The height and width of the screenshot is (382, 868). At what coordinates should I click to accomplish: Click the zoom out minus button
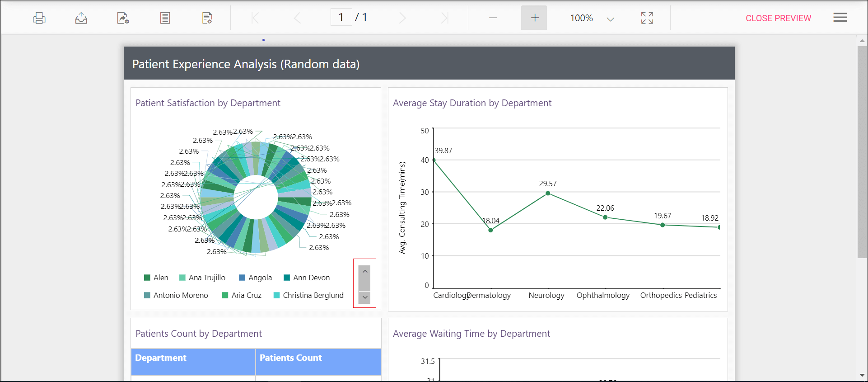pyautogui.click(x=493, y=18)
